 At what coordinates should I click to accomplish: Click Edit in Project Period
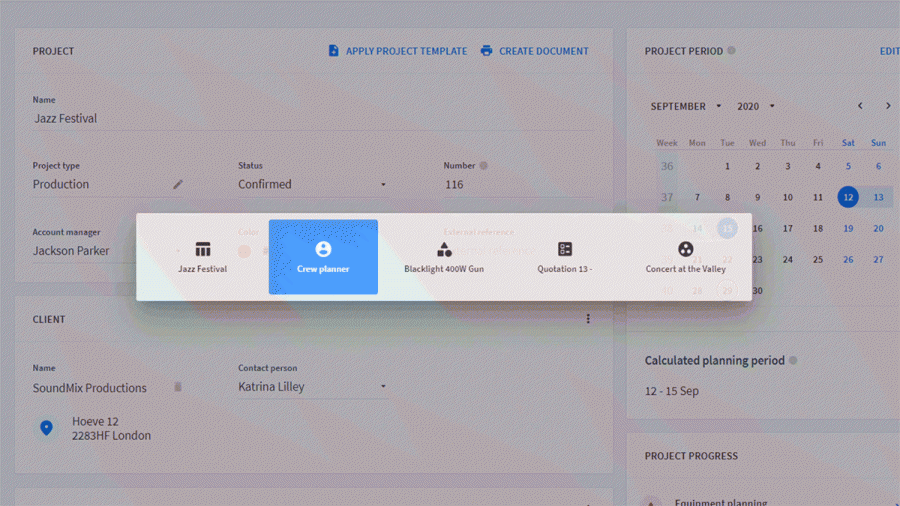coord(889,51)
